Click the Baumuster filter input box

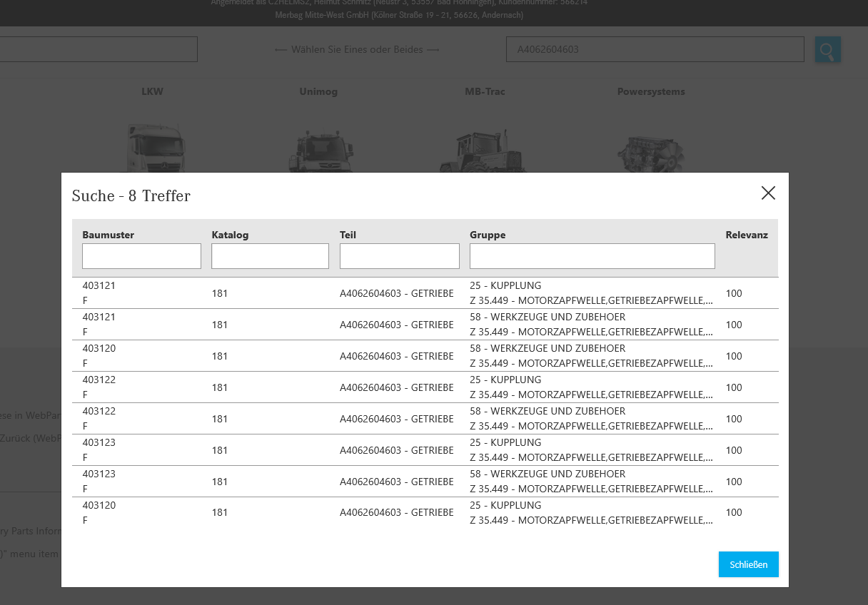tap(141, 255)
